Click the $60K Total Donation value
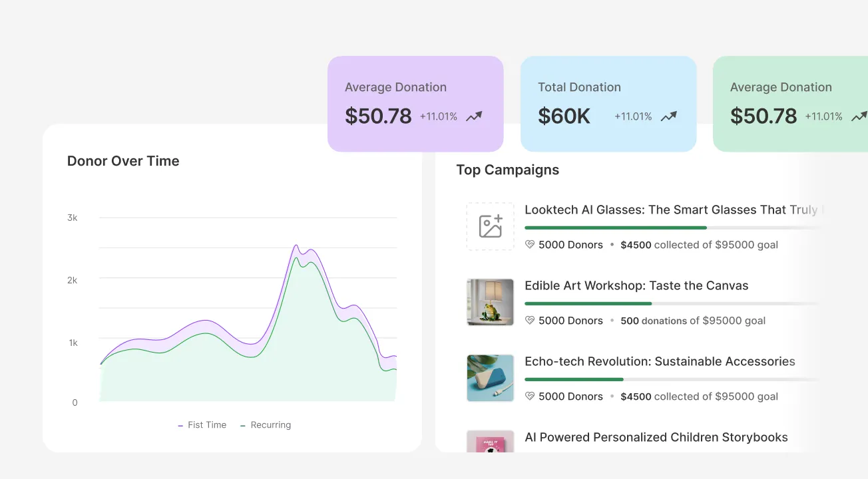This screenshot has width=868, height=479. [564, 116]
